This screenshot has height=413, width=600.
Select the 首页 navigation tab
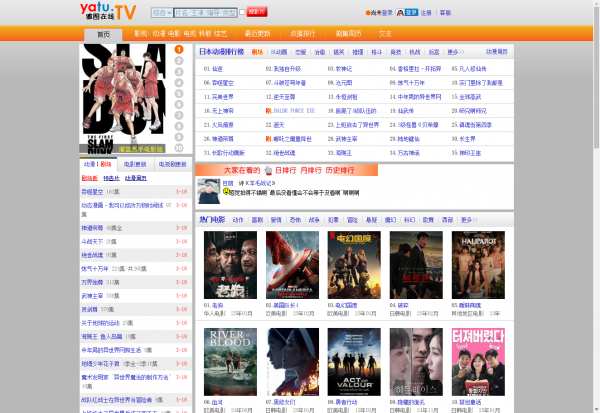104,34
